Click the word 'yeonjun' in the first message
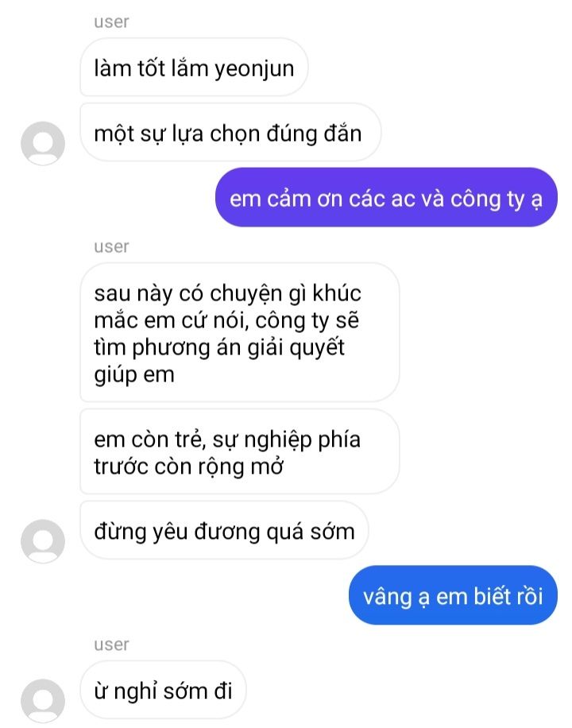Screen dimensions: 572x728 click(254, 70)
